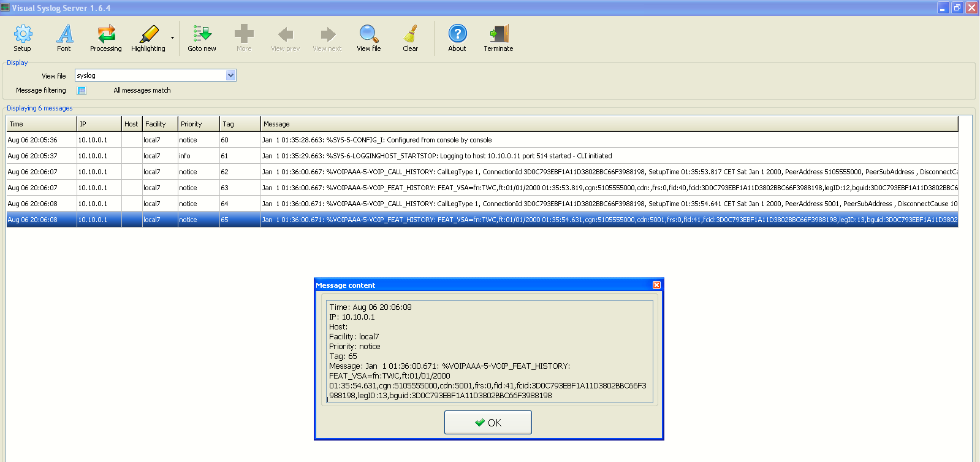Expand the Highlighting dropdown arrow
Screen dimensions: 980x462
(x=172, y=38)
